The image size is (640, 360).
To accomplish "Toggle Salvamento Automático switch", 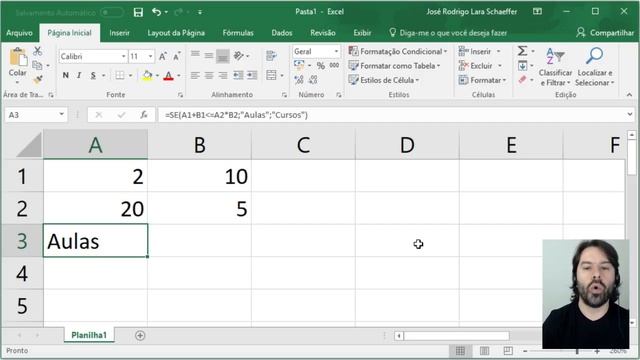I will [112, 12].
